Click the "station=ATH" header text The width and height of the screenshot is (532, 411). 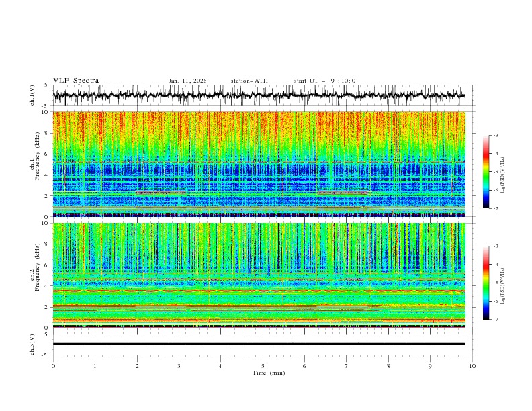(x=249, y=81)
